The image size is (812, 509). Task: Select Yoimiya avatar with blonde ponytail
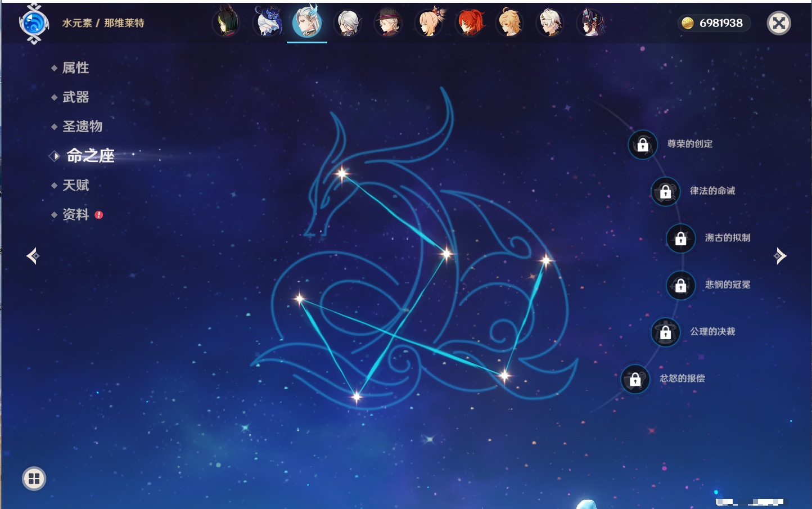pos(429,23)
